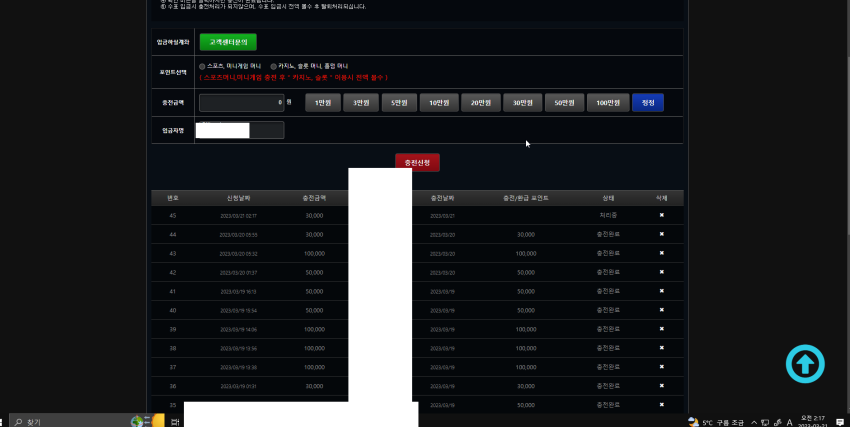Open the Windows notification center
This screenshot has height=427, width=850.
(x=840, y=422)
